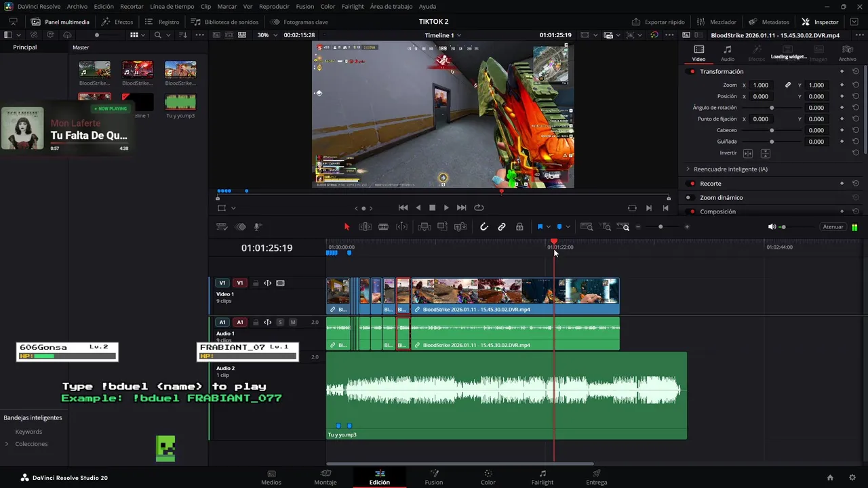Open the Timeline 1 name dropdown
The height and width of the screenshot is (488, 868).
tap(443, 35)
